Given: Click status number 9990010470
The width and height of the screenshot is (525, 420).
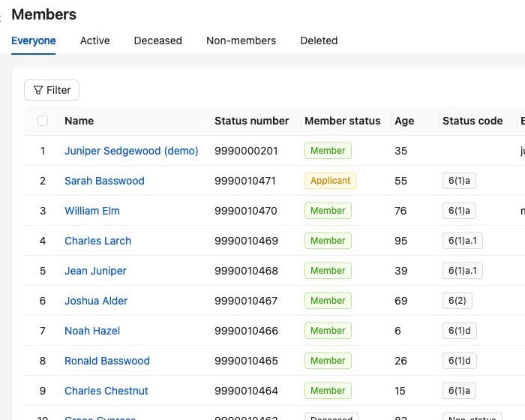Looking at the screenshot, I should pos(246,211).
